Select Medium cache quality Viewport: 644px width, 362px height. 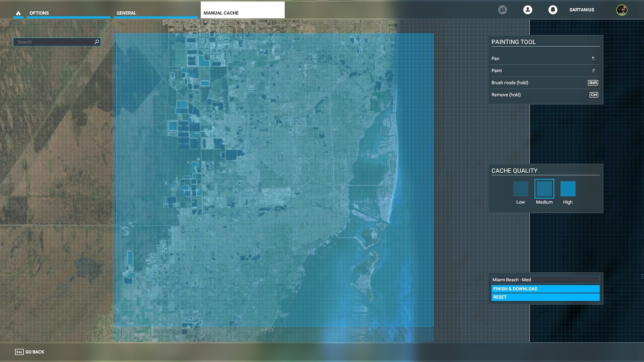pyautogui.click(x=544, y=189)
